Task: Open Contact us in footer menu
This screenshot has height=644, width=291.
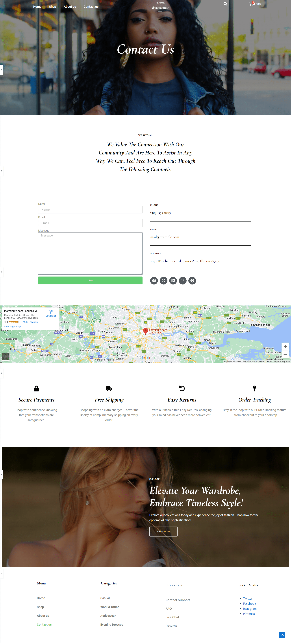Action: [x=44, y=625]
